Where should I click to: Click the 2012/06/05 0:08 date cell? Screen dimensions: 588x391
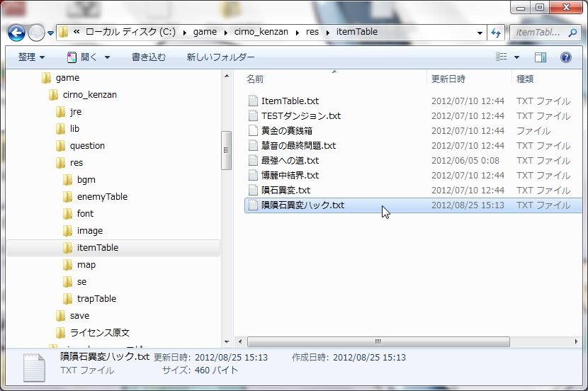click(465, 161)
